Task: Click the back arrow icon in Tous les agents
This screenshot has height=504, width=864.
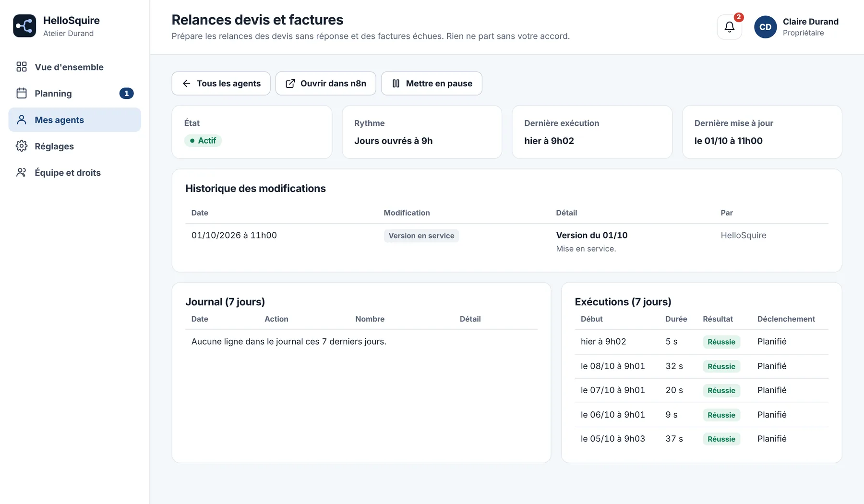Action: coord(187,84)
